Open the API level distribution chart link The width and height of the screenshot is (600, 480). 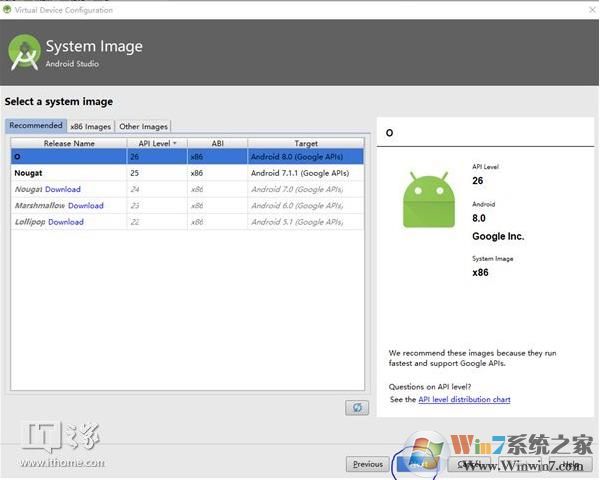click(464, 399)
